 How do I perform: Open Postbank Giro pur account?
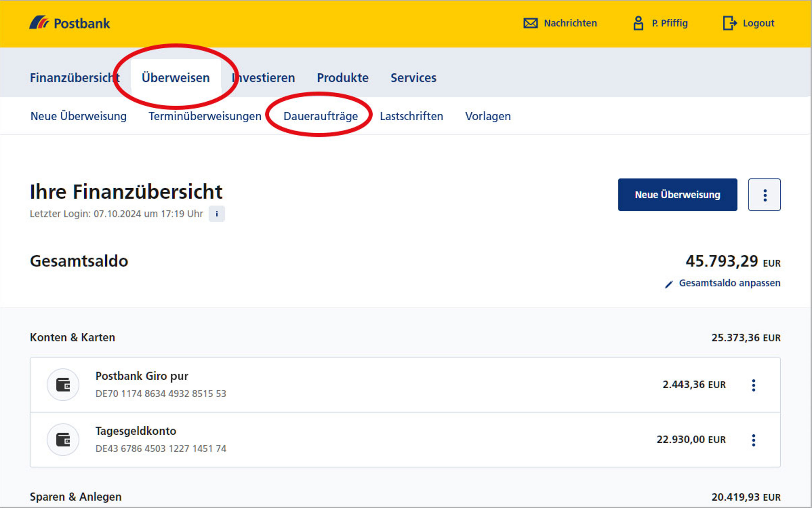pyautogui.click(x=405, y=385)
